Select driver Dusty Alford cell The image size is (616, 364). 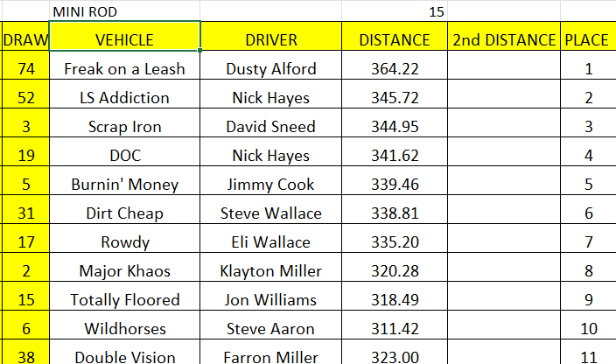click(270, 69)
